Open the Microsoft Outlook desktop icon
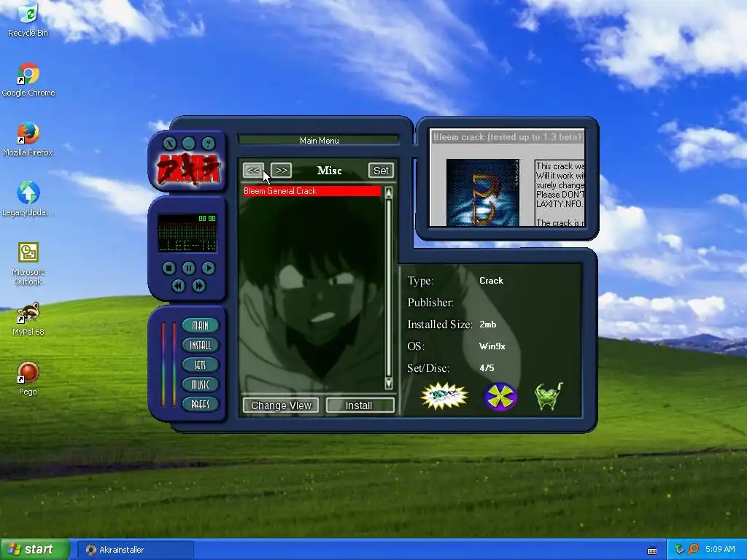Image resolution: width=747 pixels, height=560 pixels. point(28,264)
